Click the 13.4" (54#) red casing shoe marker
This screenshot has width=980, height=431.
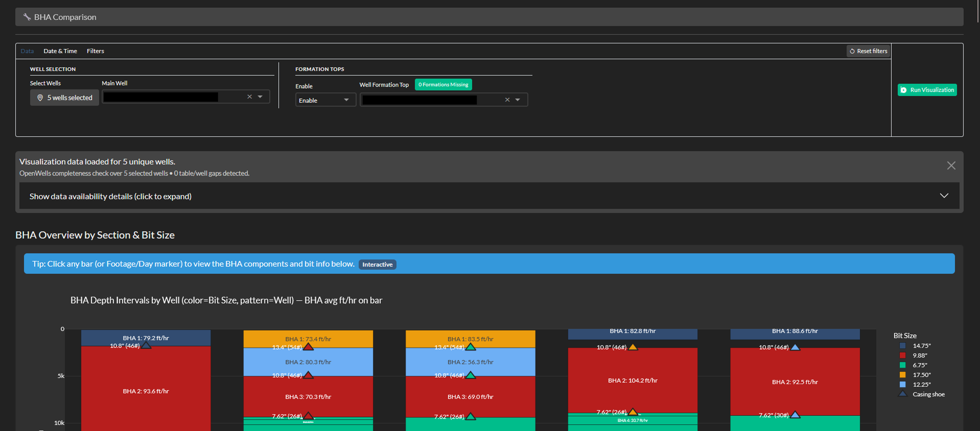(308, 347)
